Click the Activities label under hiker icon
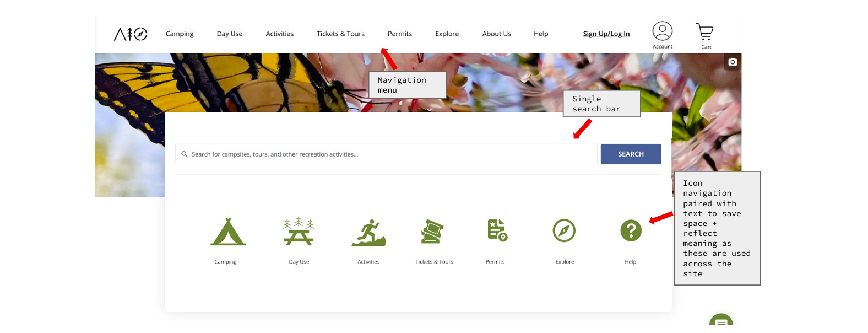Image resolution: width=868 pixels, height=333 pixels. click(368, 262)
